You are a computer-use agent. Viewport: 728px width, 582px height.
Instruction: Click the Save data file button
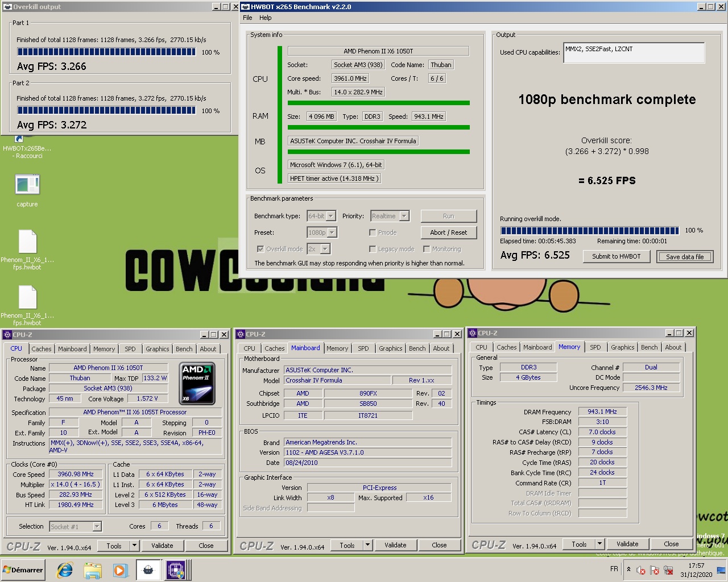[685, 256]
